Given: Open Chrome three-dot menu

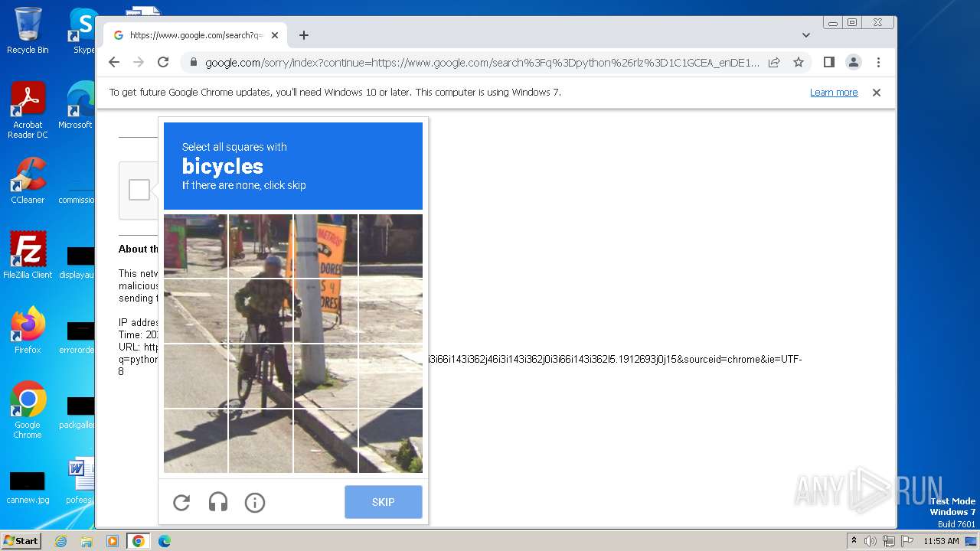Looking at the screenshot, I should coord(878,62).
